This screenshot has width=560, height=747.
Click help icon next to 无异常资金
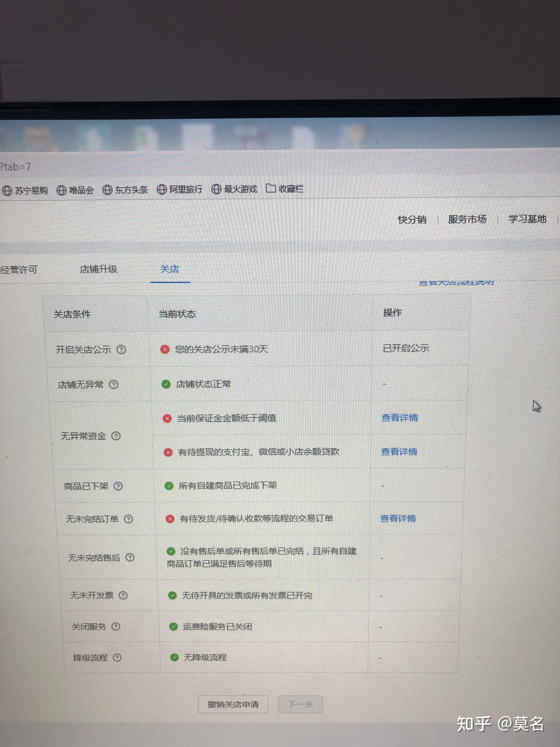116,436
